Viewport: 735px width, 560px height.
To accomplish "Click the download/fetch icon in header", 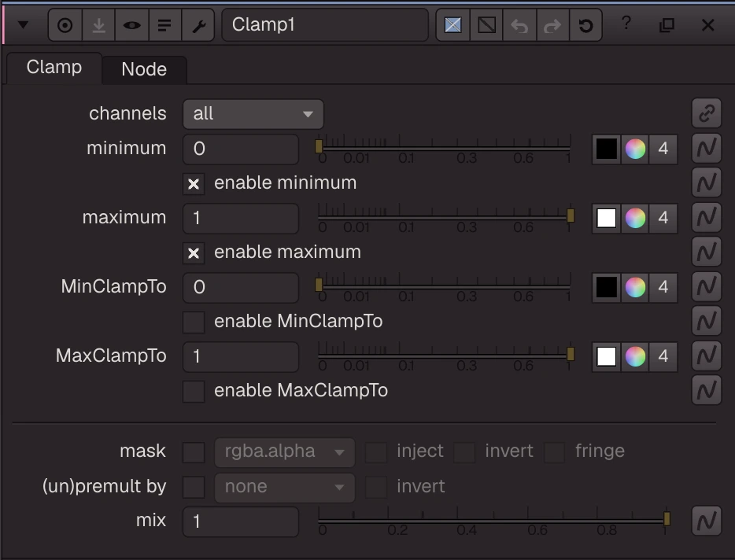I will click(98, 25).
